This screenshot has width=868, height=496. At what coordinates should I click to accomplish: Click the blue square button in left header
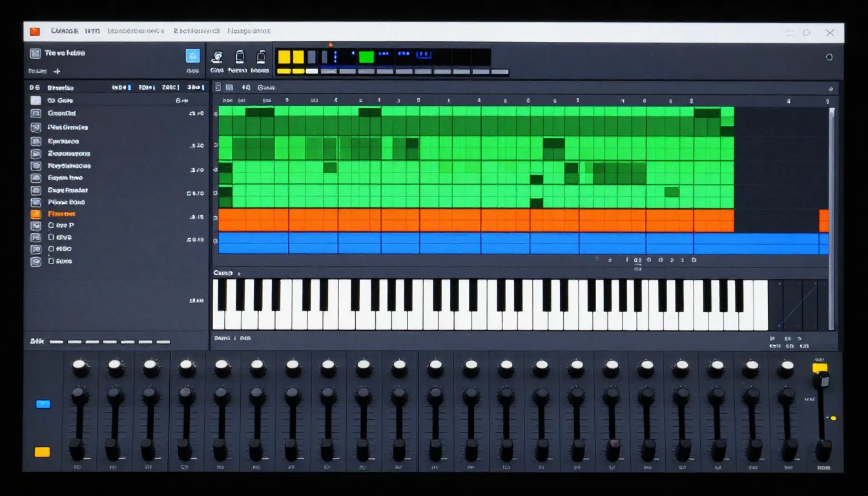point(192,56)
